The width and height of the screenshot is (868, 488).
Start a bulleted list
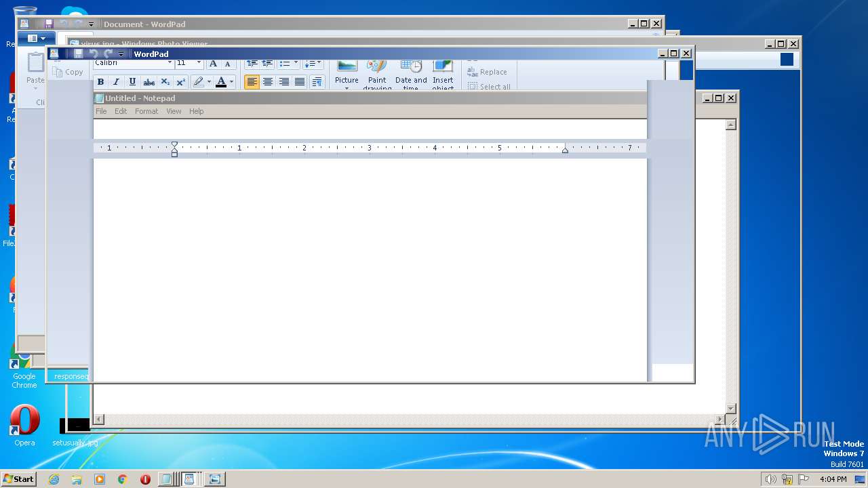pos(285,64)
